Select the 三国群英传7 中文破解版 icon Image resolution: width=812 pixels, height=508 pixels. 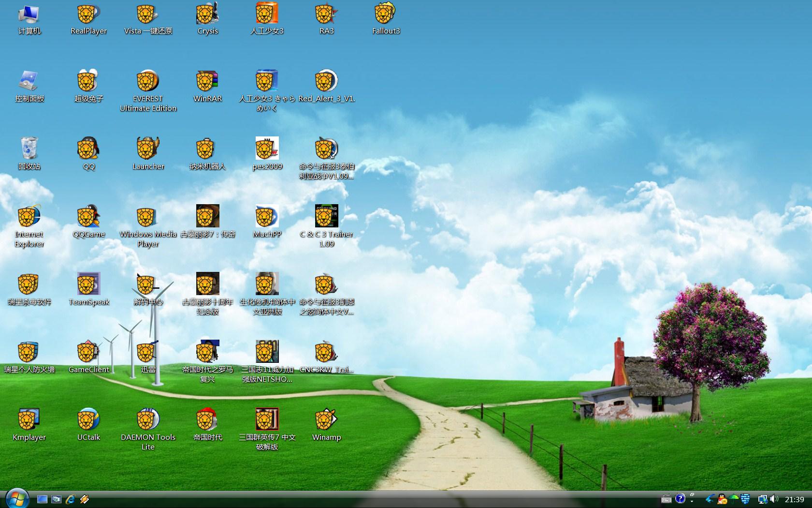[267, 430]
